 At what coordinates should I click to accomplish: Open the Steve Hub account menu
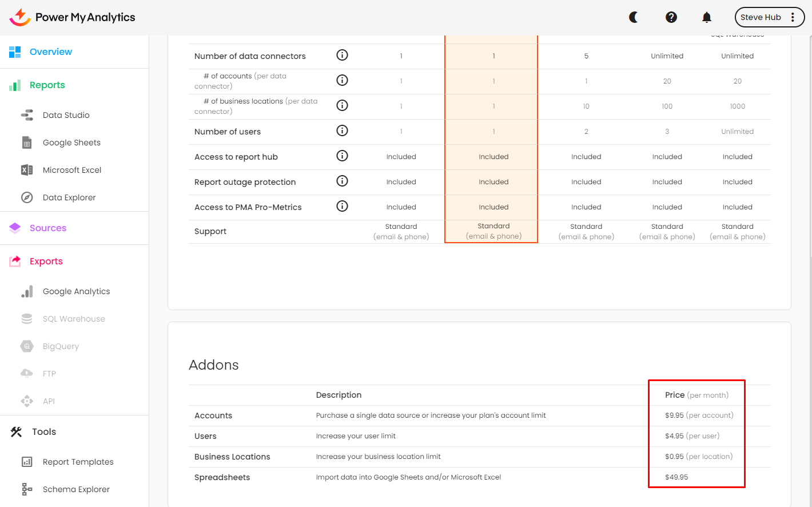click(769, 17)
